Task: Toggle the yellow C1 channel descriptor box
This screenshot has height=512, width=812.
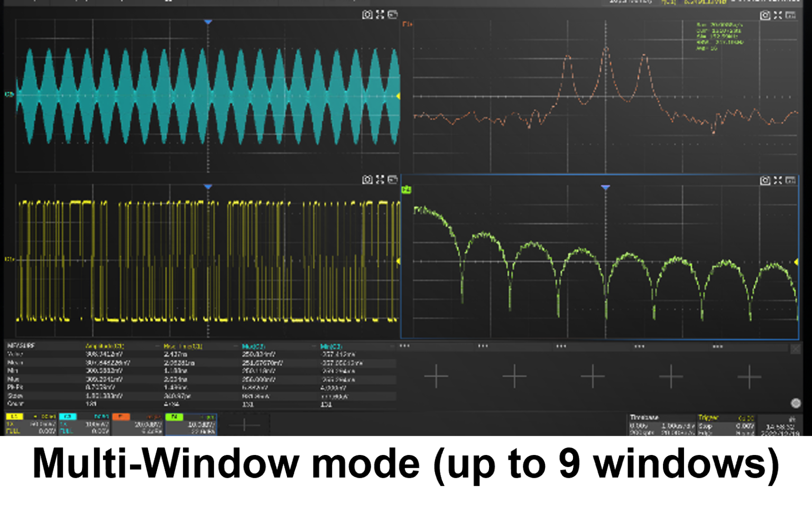Action: point(31,424)
